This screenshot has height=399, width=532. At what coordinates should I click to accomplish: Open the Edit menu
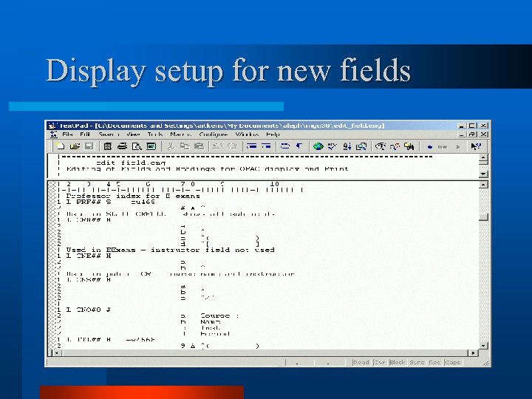pyautogui.click(x=85, y=134)
